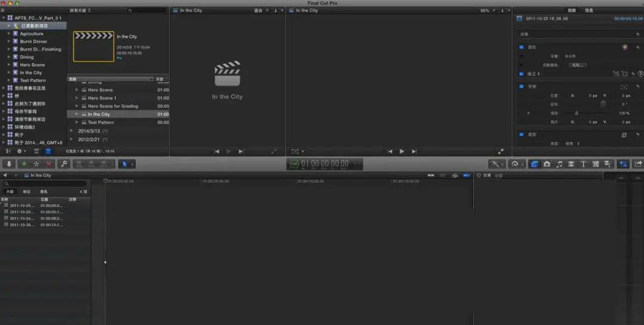Select the Hero Scene event in sidebar

pyautogui.click(x=32, y=65)
